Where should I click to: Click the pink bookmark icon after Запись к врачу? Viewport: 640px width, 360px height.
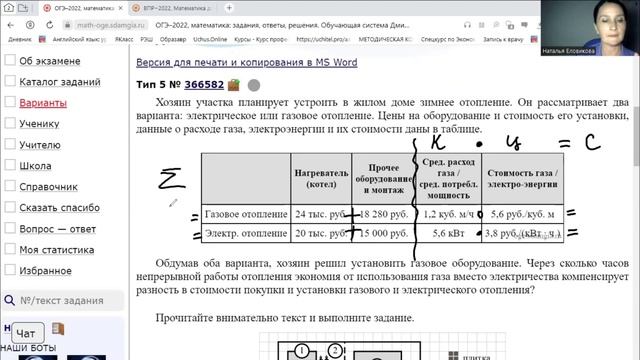tap(534, 39)
